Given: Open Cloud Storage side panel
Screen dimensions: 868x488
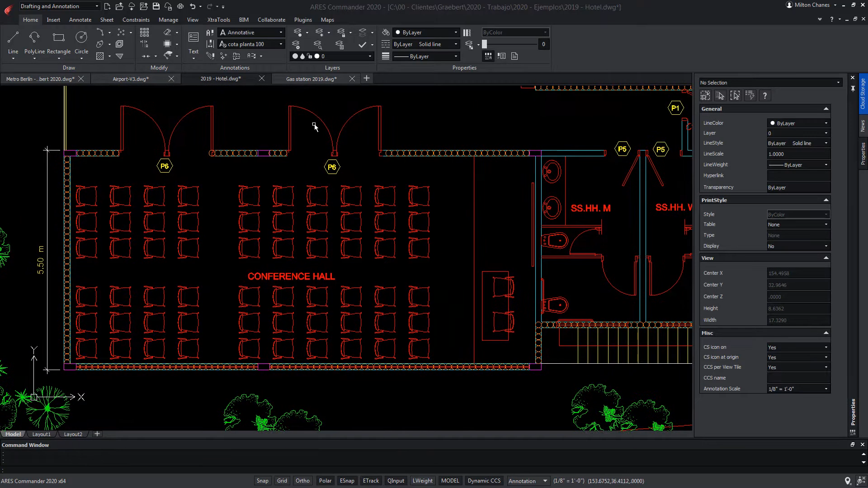Looking at the screenshot, I should (x=863, y=94).
